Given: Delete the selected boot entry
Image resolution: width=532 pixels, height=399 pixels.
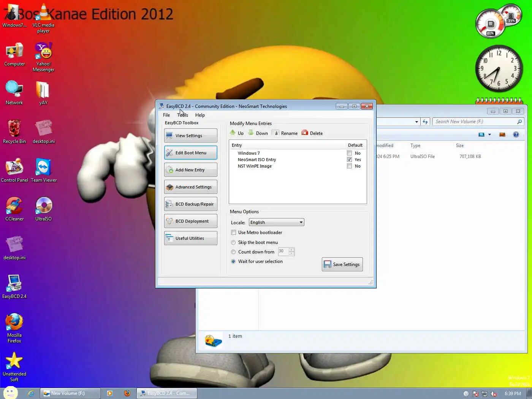Looking at the screenshot, I should click(x=312, y=133).
